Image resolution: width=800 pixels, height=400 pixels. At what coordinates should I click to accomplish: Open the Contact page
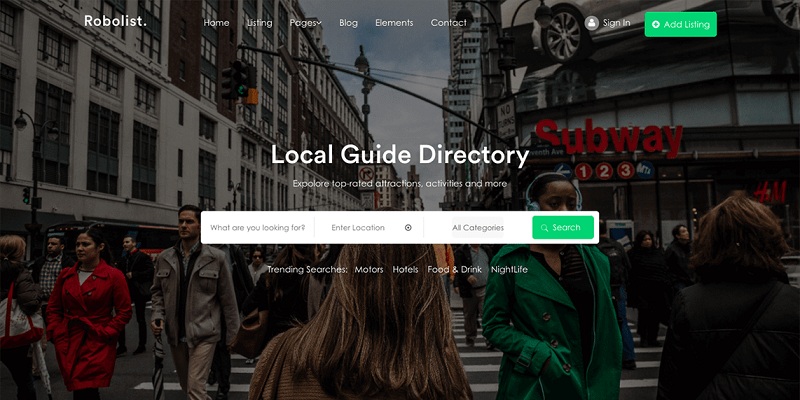pyautogui.click(x=448, y=23)
